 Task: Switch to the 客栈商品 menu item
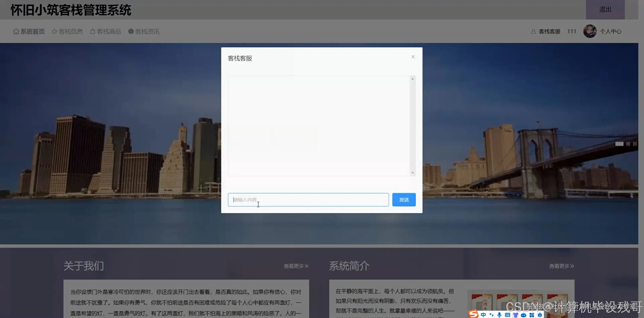109,31
